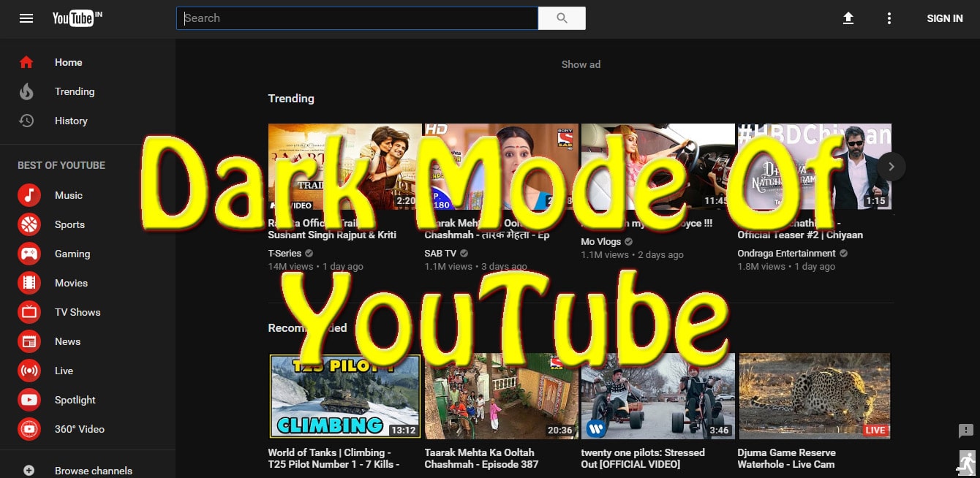Open the World of Tanks Climbing thumbnail
This screenshot has width=980, height=478.
click(x=344, y=396)
